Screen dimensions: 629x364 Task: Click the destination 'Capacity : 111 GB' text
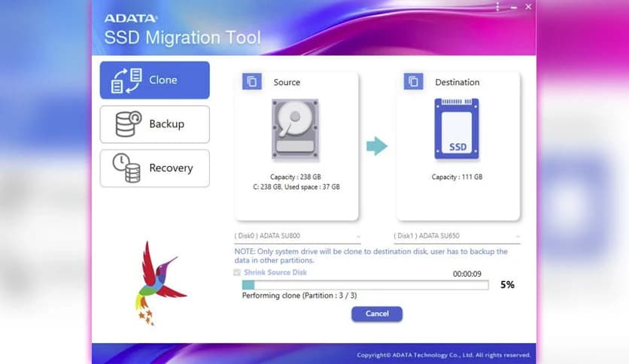pyautogui.click(x=457, y=177)
